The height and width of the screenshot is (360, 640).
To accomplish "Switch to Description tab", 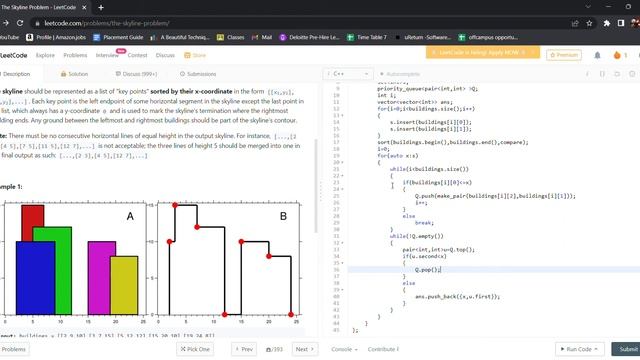I will point(16,74).
